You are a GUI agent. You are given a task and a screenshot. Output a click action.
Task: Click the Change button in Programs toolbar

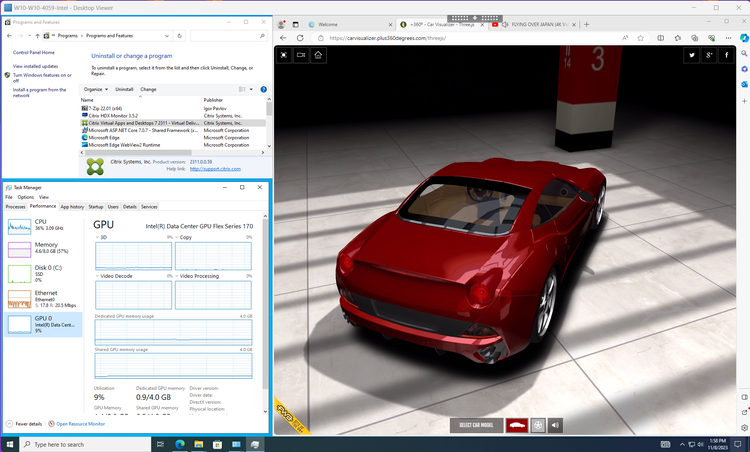coord(148,89)
